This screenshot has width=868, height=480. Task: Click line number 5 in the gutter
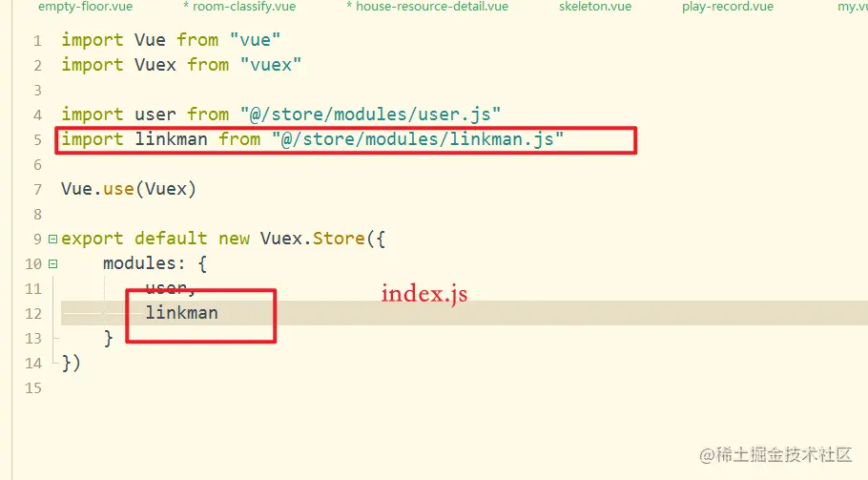coord(37,139)
